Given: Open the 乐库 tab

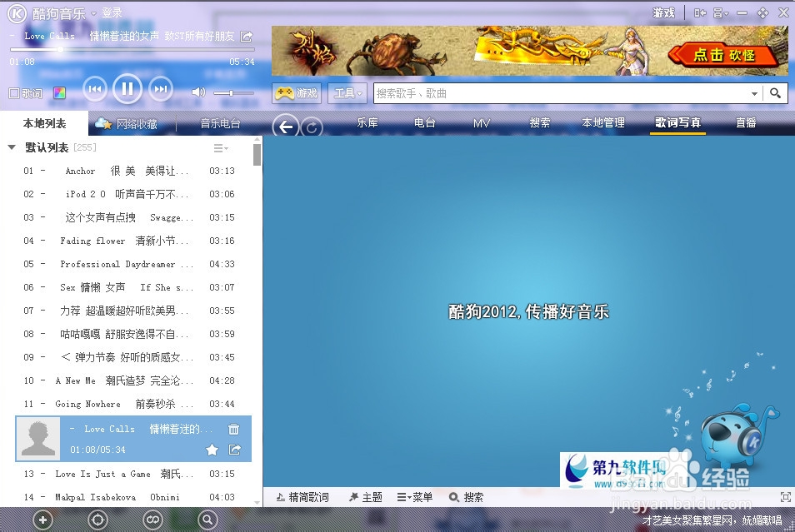Looking at the screenshot, I should pos(367,122).
